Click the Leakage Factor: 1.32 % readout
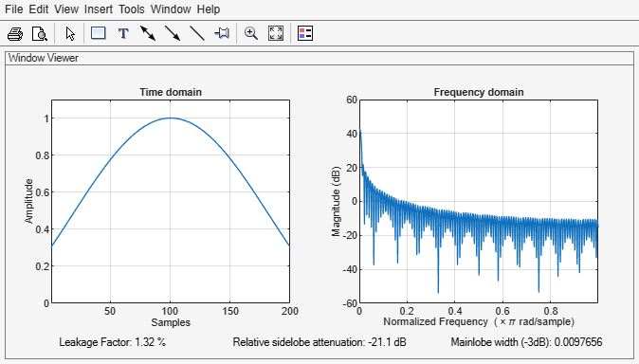The image size is (639, 364). point(112,342)
